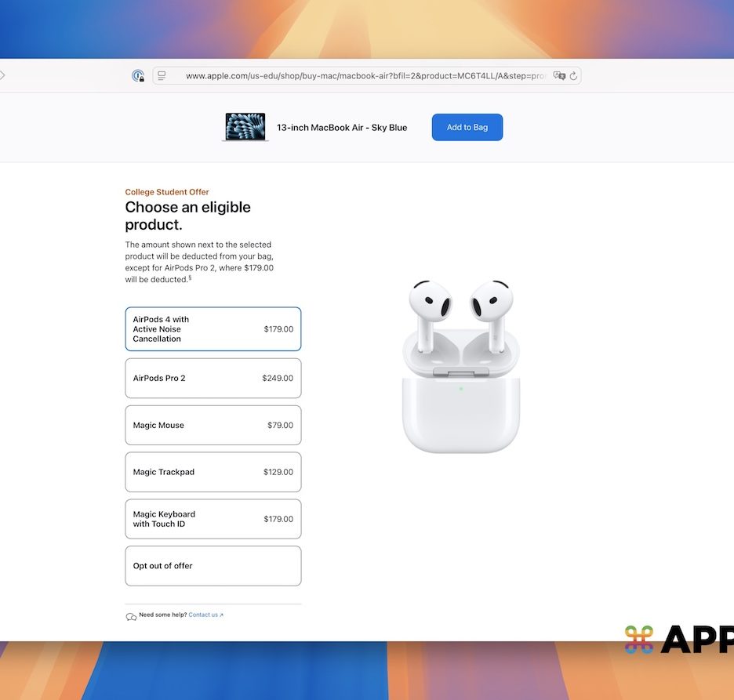
Task: Open the Contact us link
Action: click(205, 615)
